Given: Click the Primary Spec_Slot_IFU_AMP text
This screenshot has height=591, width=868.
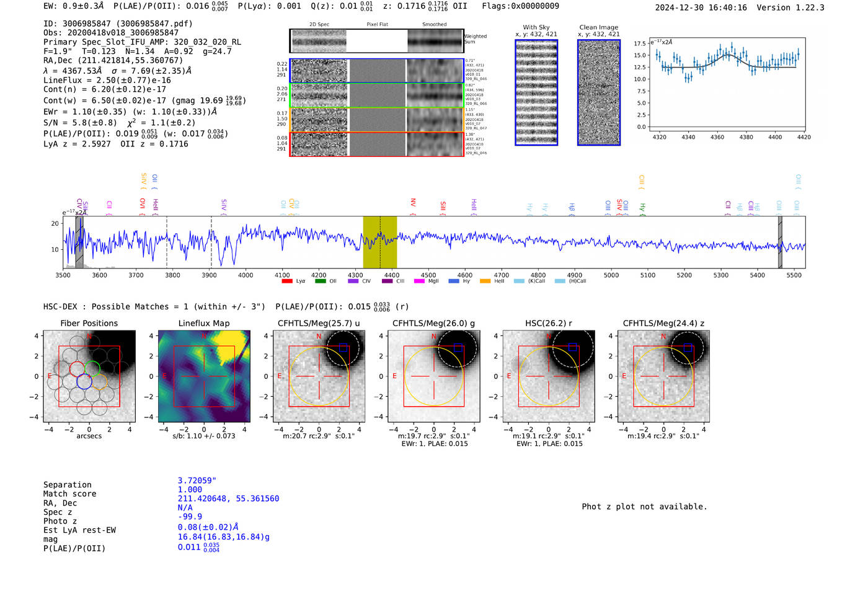Looking at the screenshot, I should [x=142, y=42].
